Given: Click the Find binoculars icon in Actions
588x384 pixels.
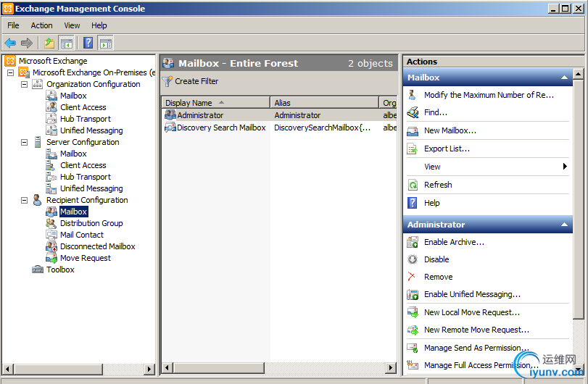Looking at the screenshot, I should (413, 112).
